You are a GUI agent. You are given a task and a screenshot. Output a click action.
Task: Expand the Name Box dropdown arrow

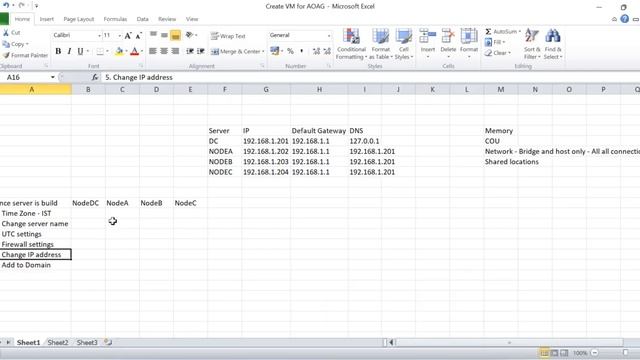pyautogui.click(x=53, y=77)
